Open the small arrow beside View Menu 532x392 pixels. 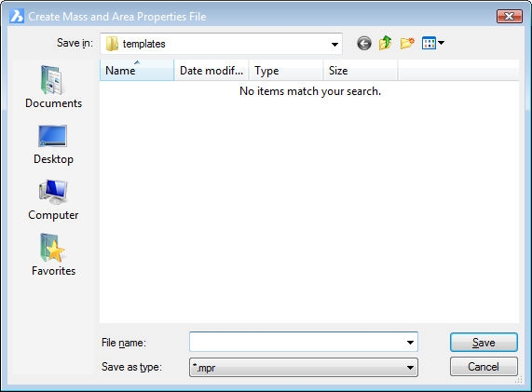tap(441, 43)
